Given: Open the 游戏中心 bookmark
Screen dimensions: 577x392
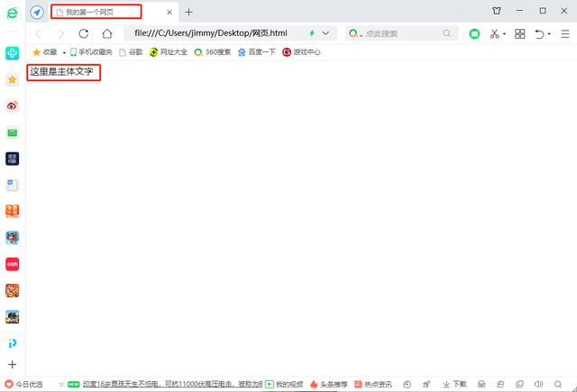Looking at the screenshot, I should (301, 52).
